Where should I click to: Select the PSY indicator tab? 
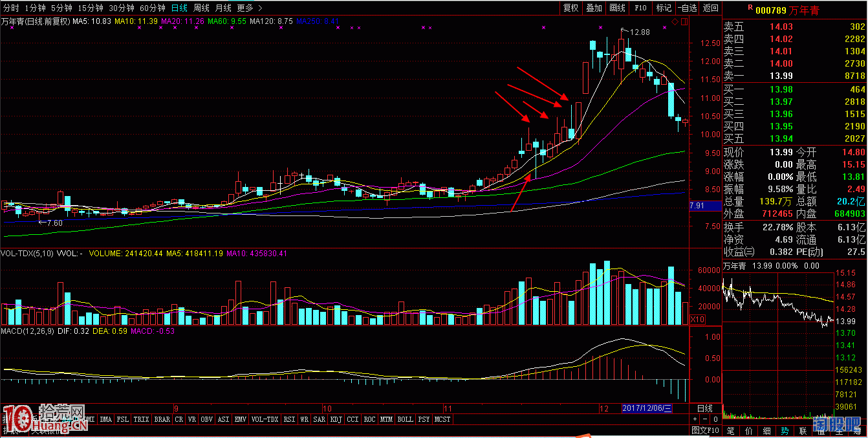click(x=424, y=419)
